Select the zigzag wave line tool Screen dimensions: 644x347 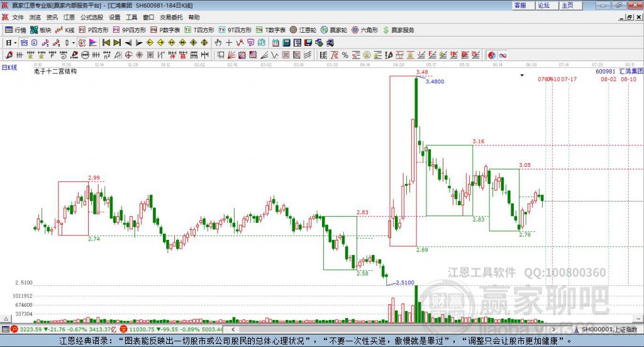click(274, 55)
